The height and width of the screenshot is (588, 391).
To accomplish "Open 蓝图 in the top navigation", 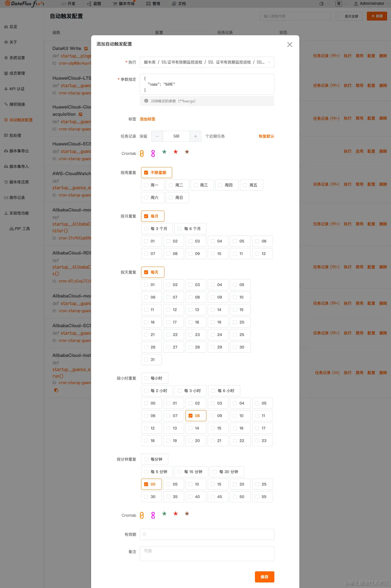I will pyautogui.click(x=94, y=4).
